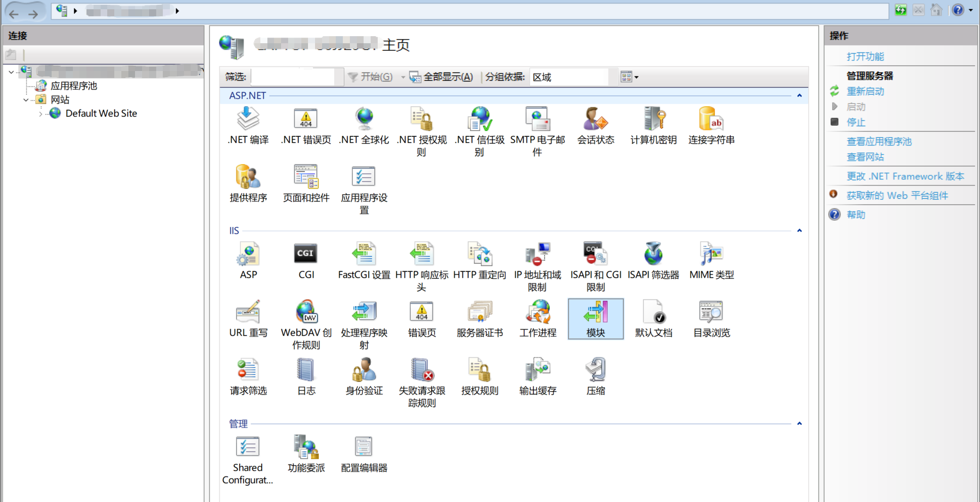This screenshot has height=502, width=980.
Task: Collapse the ASP.NET group section
Action: [x=799, y=96]
